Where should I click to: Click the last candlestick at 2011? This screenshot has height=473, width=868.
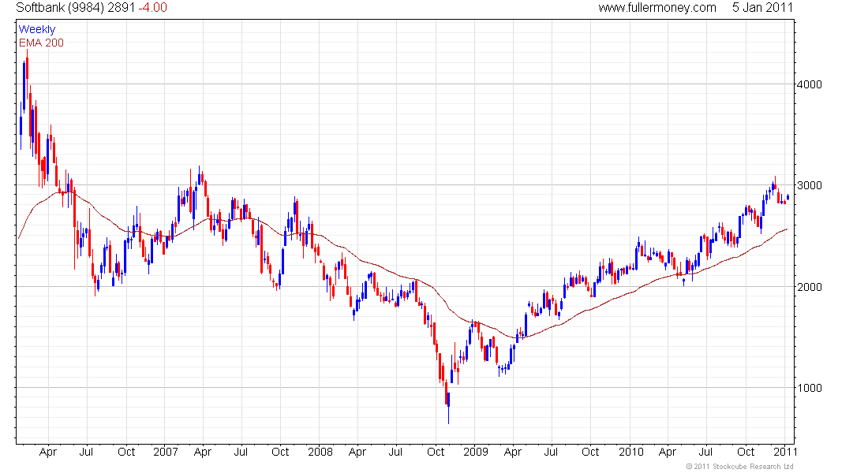tap(788, 197)
